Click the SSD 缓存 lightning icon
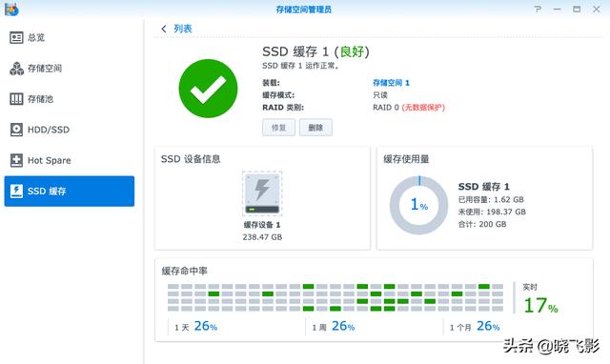The image size is (610, 364). [16, 191]
